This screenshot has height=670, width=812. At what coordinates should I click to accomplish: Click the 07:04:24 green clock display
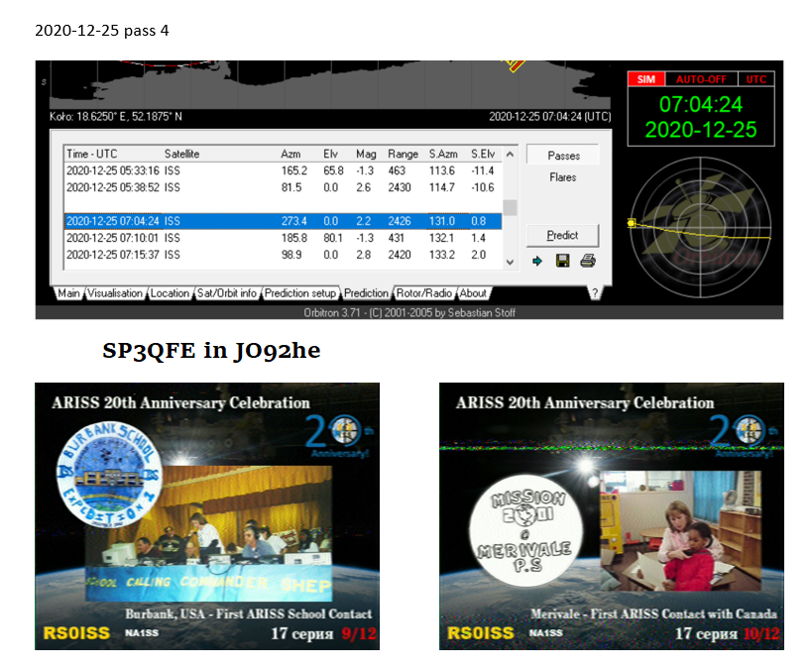pyautogui.click(x=701, y=105)
